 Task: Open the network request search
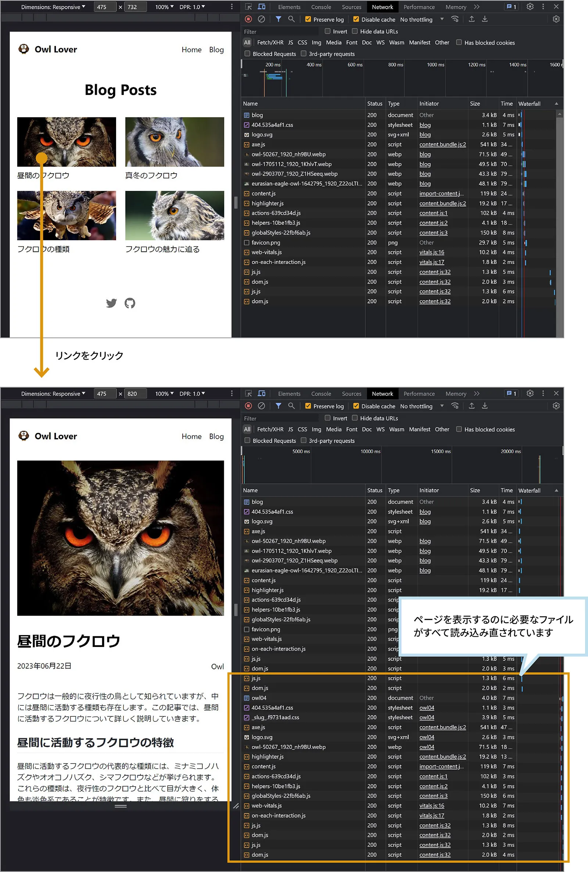tap(292, 19)
